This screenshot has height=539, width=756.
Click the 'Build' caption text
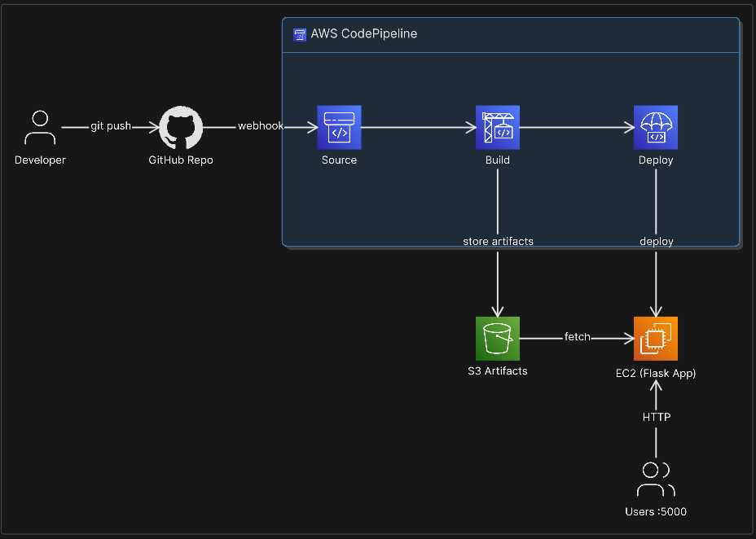click(498, 160)
